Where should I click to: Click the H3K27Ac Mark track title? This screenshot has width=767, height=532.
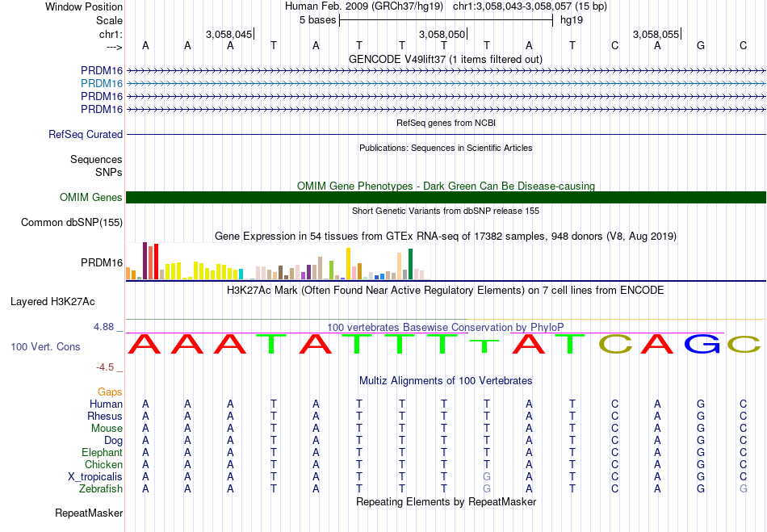click(x=446, y=291)
